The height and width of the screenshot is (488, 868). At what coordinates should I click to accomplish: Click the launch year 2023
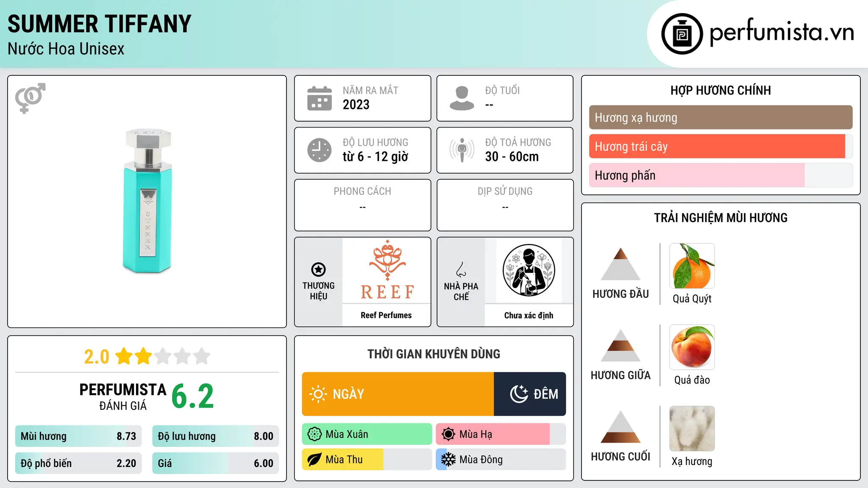[356, 105]
